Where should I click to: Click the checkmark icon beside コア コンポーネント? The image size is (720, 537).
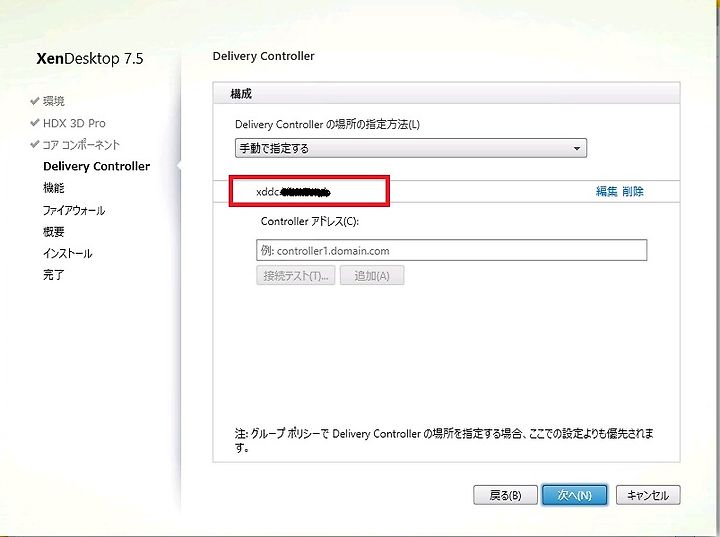coord(34,144)
